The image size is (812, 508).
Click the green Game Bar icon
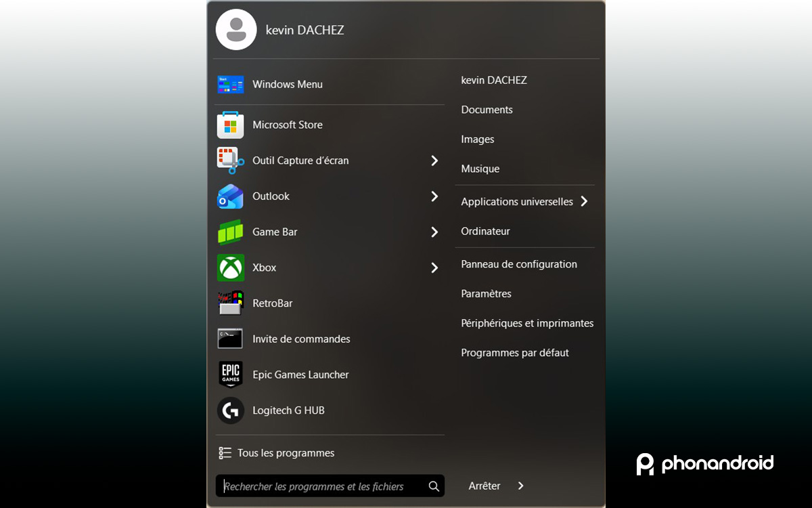click(230, 232)
